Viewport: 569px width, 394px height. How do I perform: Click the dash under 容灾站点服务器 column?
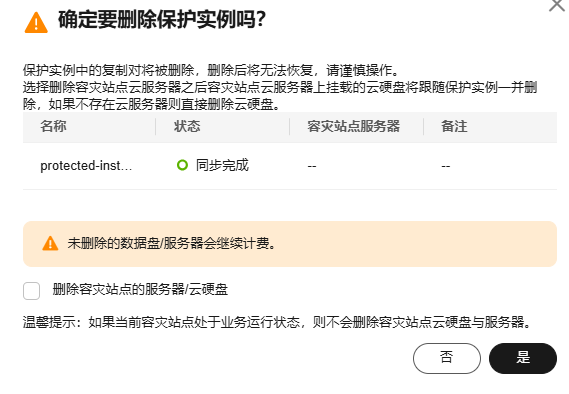pyautogui.click(x=312, y=167)
